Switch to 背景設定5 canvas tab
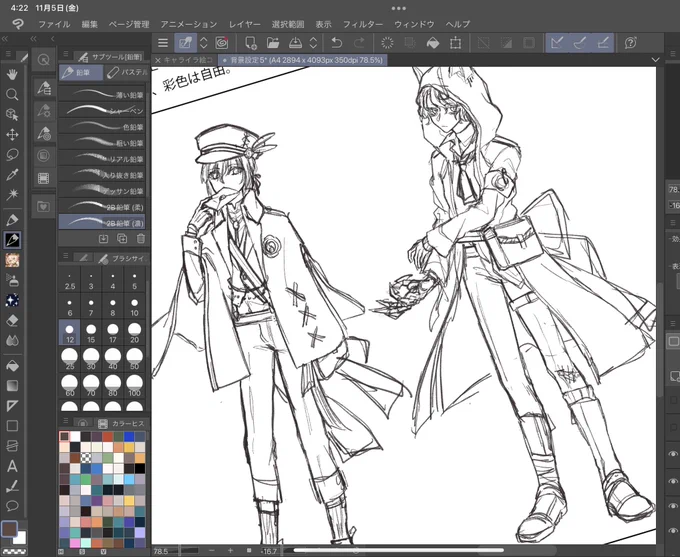This screenshot has height=557, width=680. point(302,60)
